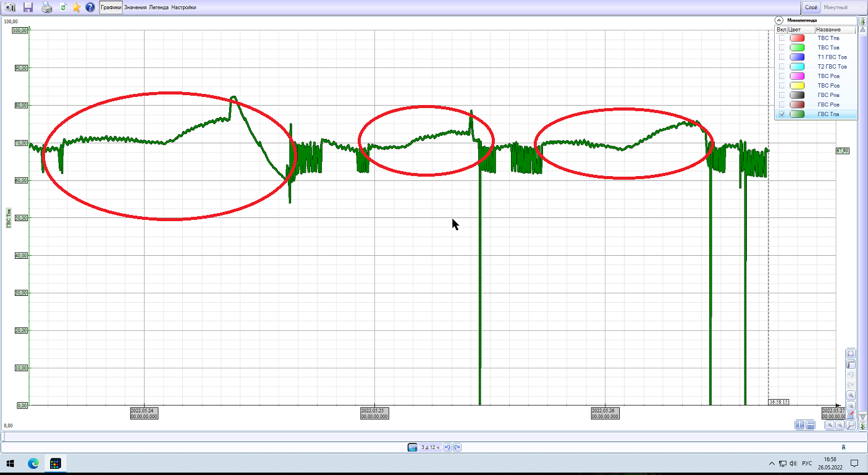Save the chart with the floppy disk icon
The height and width of the screenshot is (475, 868).
[x=28, y=7]
